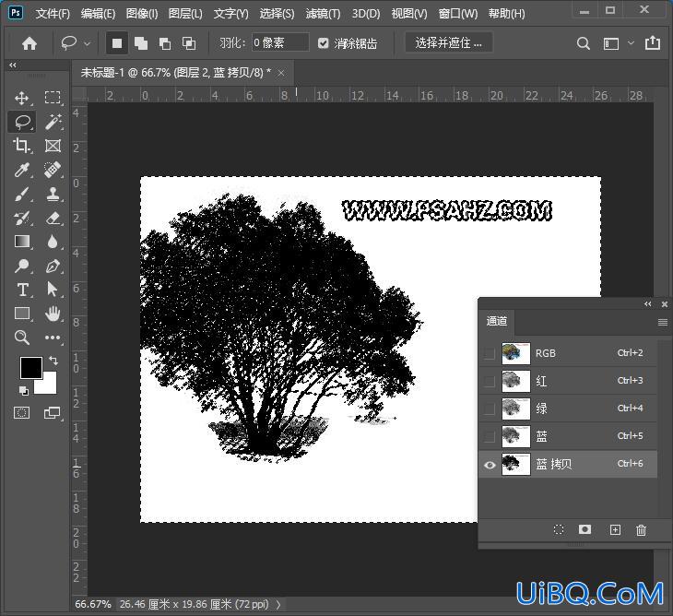Swap foreground and background colors
Image resolution: width=673 pixels, height=616 pixels.
pyautogui.click(x=53, y=361)
